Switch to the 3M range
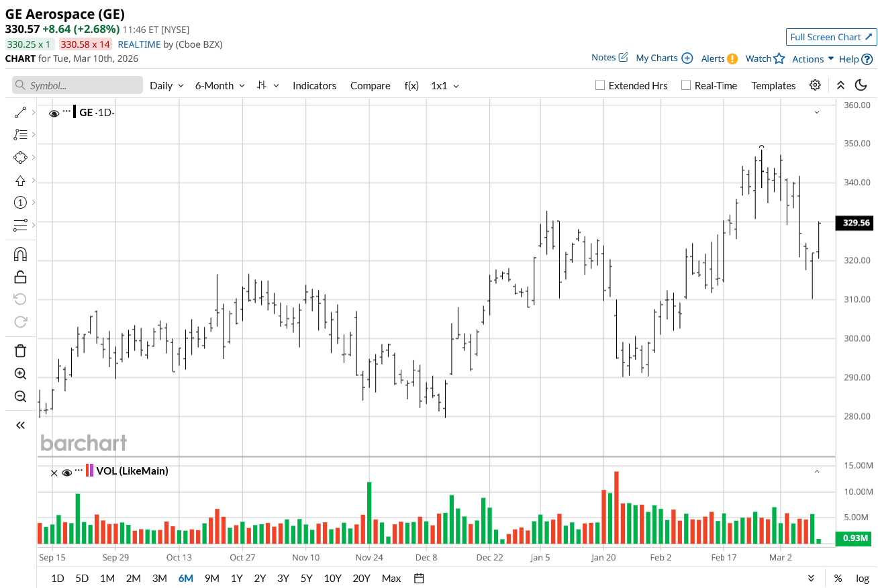Screen dimensions: 878x588 click(159, 579)
